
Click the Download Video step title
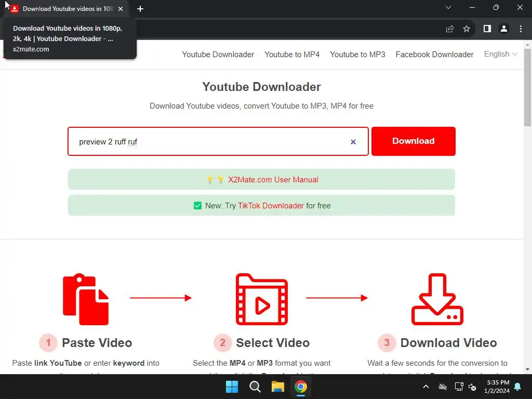click(448, 343)
